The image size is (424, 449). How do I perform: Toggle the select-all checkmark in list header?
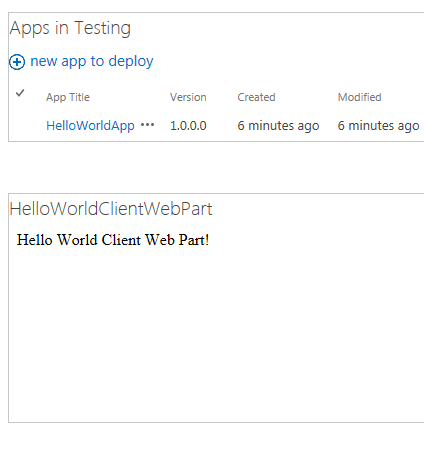[20, 93]
